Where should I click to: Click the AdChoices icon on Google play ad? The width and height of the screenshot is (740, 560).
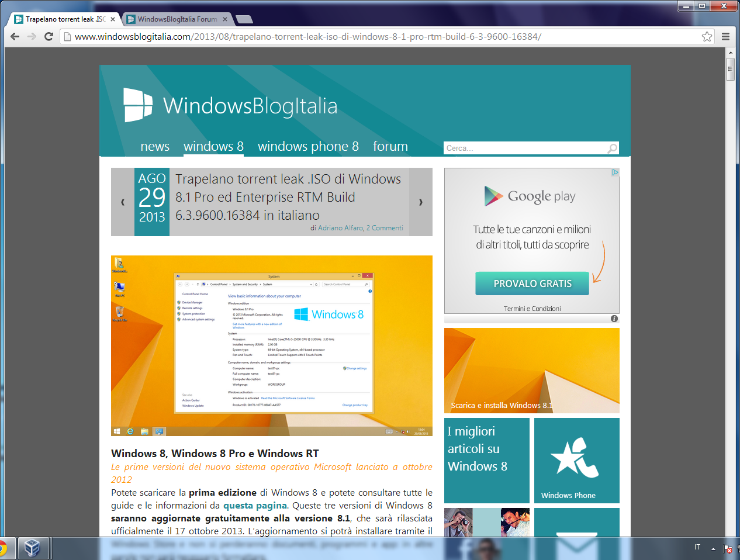pyautogui.click(x=615, y=172)
